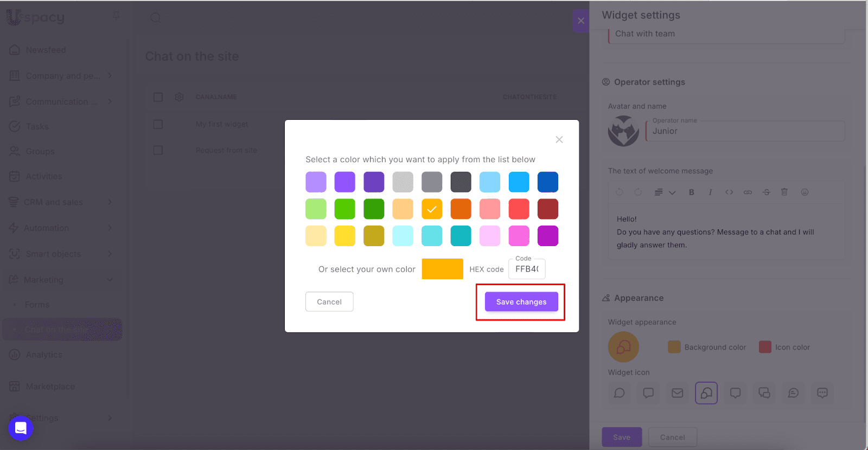Image resolution: width=868 pixels, height=450 pixels.
Task: Open the Intercom chat bubble launcher
Action: (x=21, y=428)
